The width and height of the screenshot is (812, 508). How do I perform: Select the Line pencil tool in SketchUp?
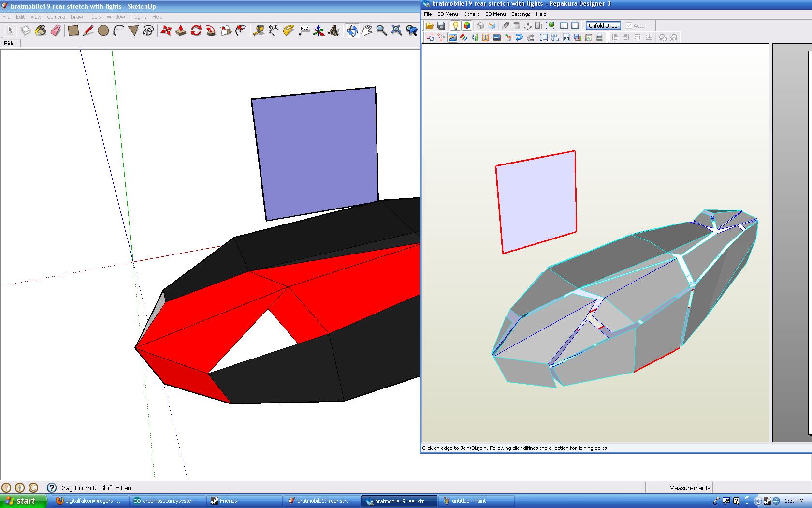pos(88,31)
